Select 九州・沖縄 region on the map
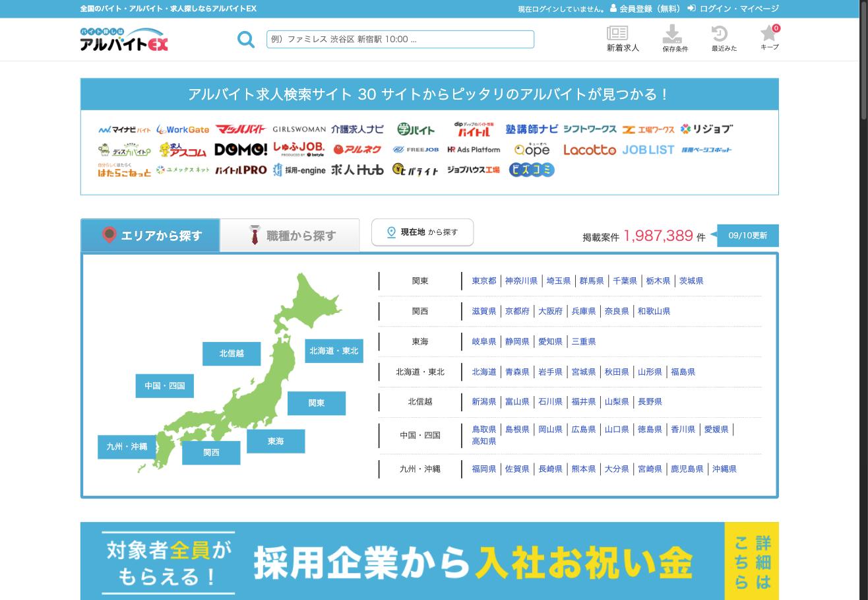 click(127, 446)
